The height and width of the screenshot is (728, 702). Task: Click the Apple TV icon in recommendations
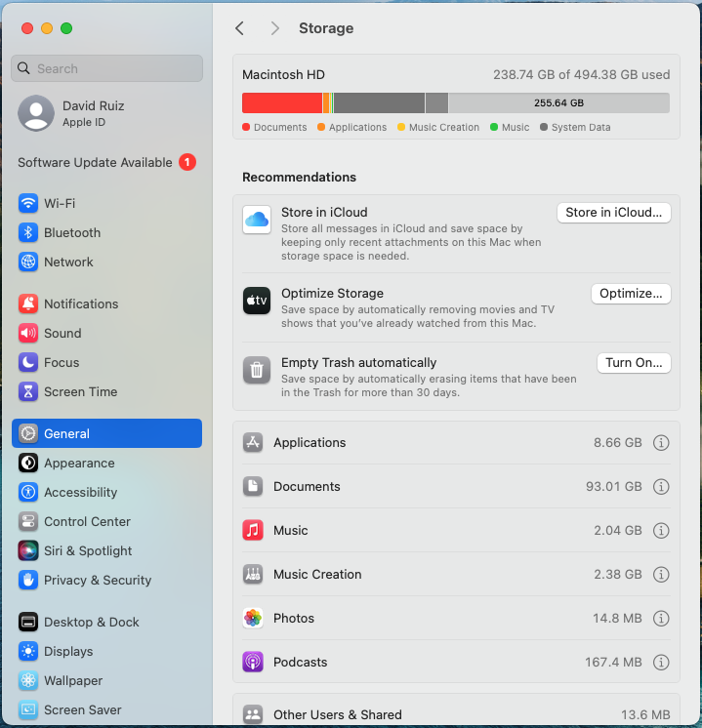click(257, 301)
